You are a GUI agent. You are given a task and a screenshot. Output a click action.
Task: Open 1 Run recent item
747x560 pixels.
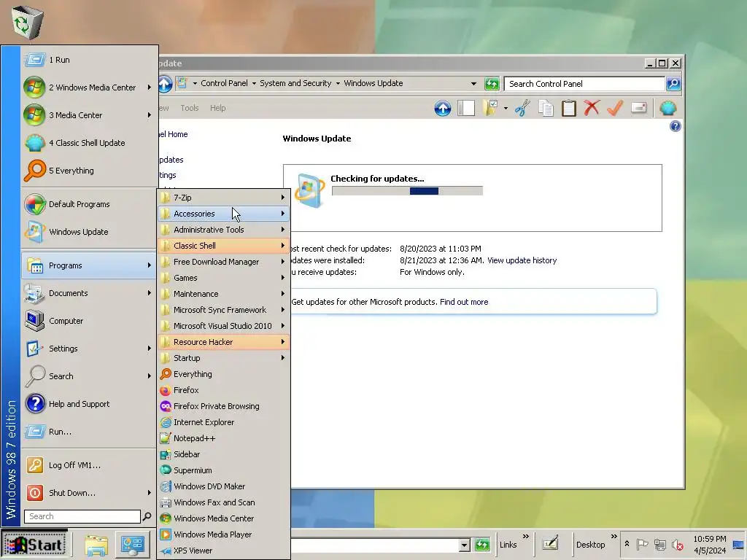(x=88, y=60)
